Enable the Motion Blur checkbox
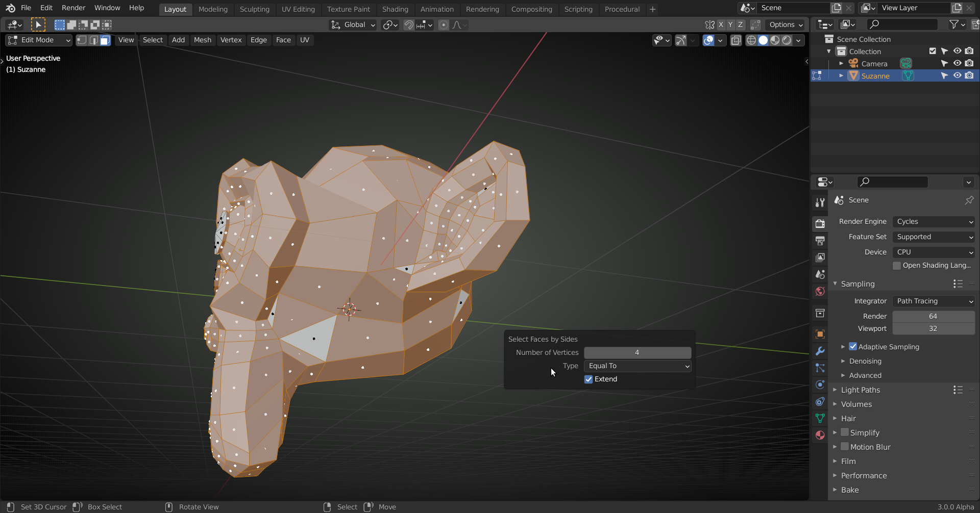 pos(845,447)
